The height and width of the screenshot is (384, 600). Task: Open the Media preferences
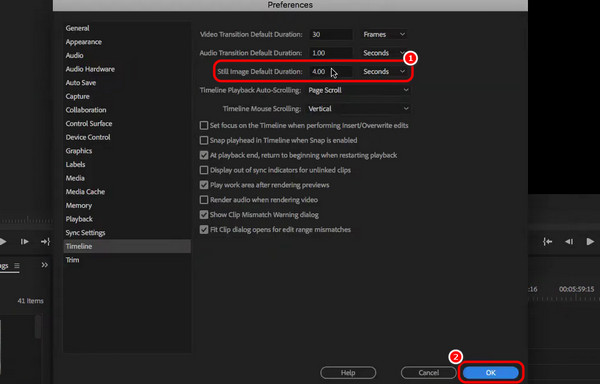point(75,178)
